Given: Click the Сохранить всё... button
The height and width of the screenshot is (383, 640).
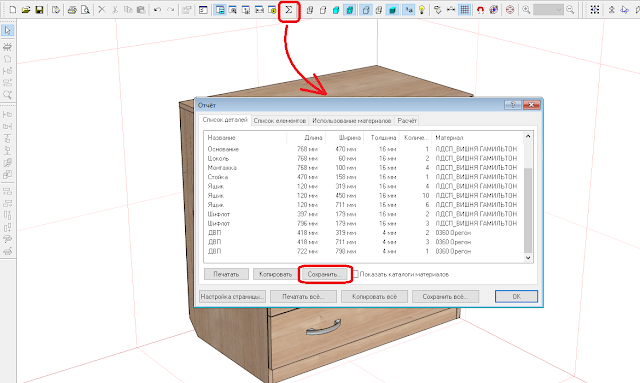Looking at the screenshot, I should point(445,296).
